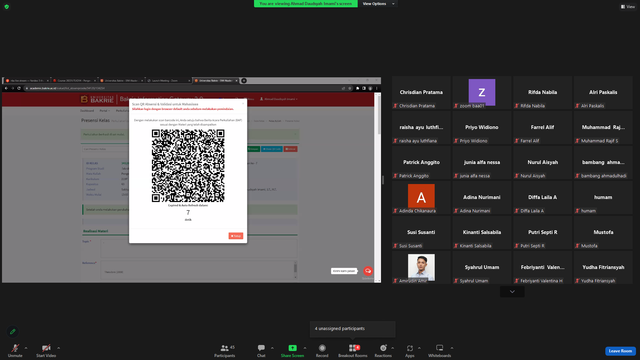Image resolution: width=640 pixels, height=360 pixels.
Task: Open a new browser tab with plus icon
Action: click(x=244, y=80)
